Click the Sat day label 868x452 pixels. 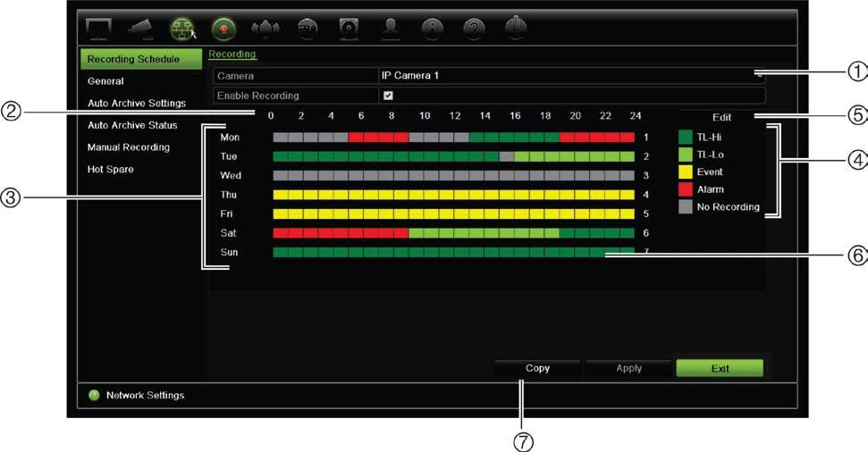click(228, 233)
